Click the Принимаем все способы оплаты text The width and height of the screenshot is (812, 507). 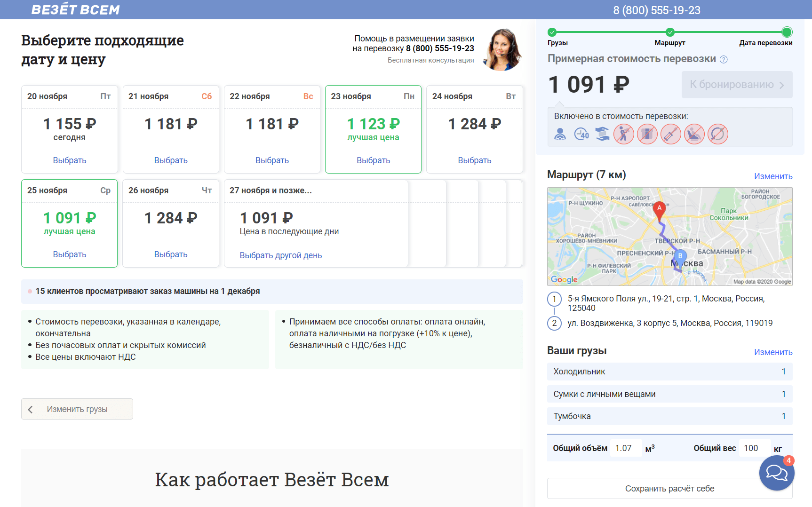pos(387,333)
